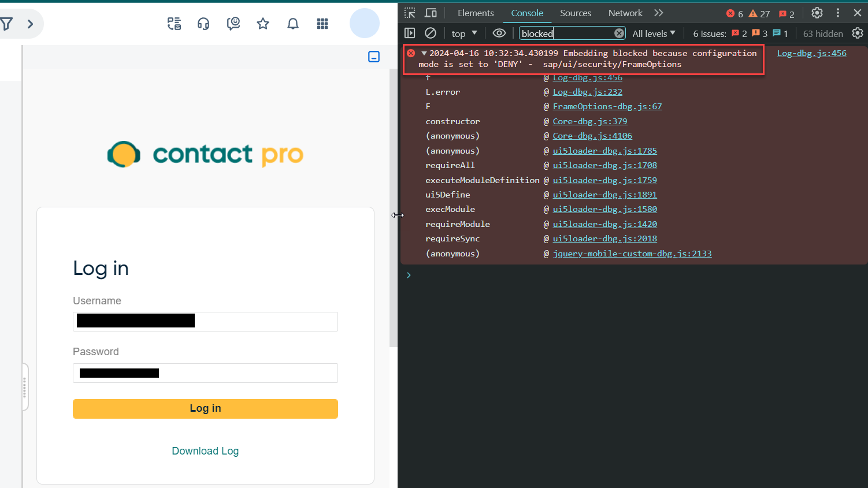Image resolution: width=868 pixels, height=488 pixels.
Task: Click the red error count badge
Action: tap(735, 13)
